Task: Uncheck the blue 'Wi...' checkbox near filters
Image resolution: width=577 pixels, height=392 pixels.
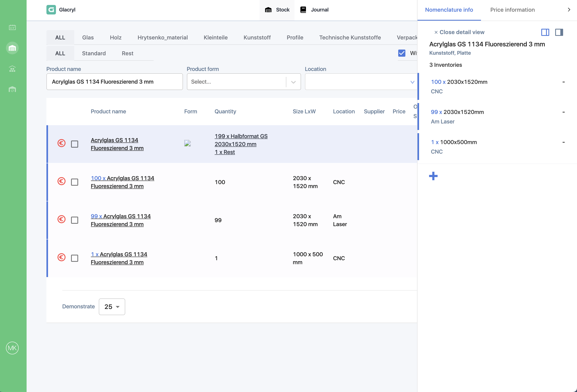Action: click(402, 53)
